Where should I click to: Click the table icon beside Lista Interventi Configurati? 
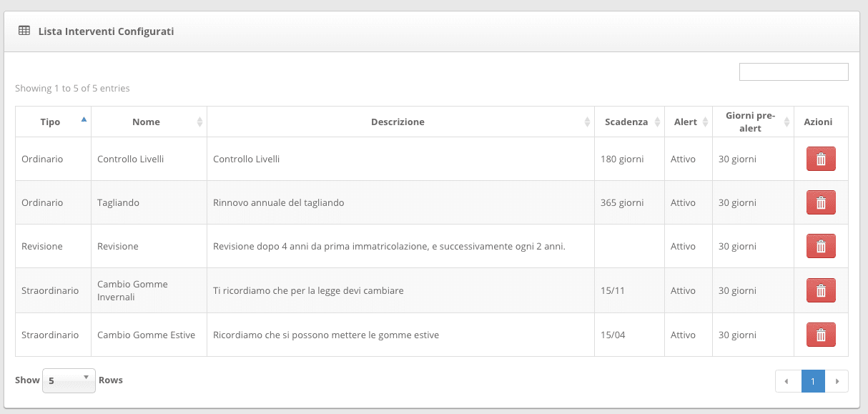(x=24, y=31)
